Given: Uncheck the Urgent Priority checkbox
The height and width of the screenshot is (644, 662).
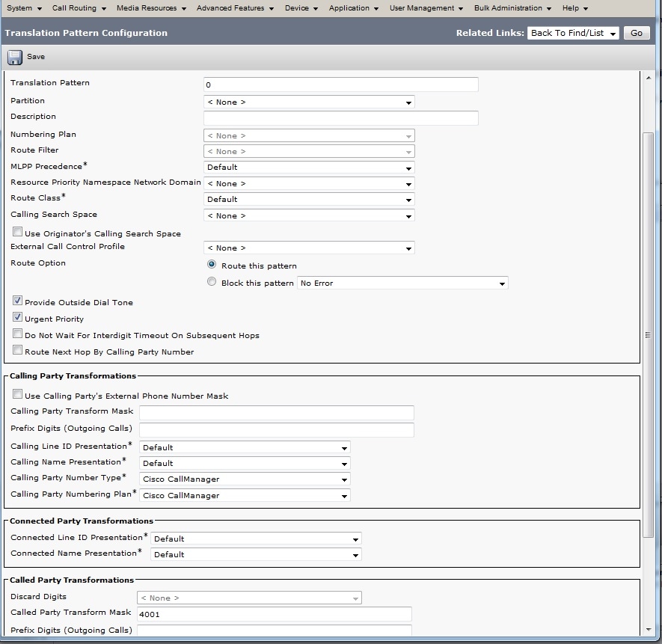Looking at the screenshot, I should pos(17,317).
